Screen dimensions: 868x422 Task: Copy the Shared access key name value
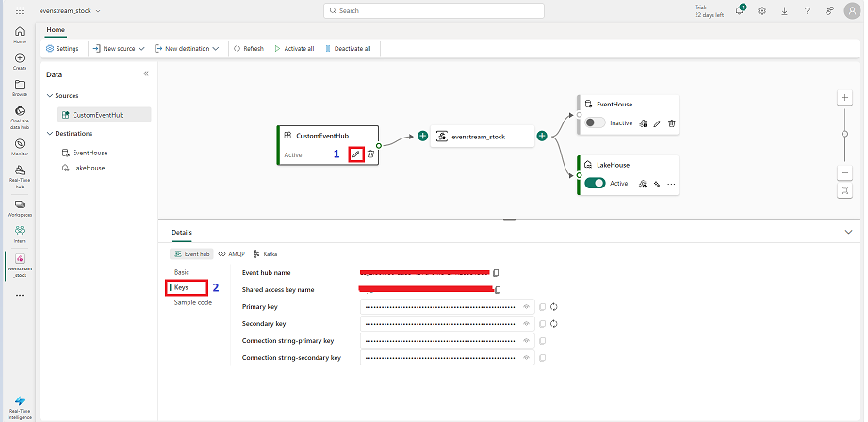(x=499, y=289)
